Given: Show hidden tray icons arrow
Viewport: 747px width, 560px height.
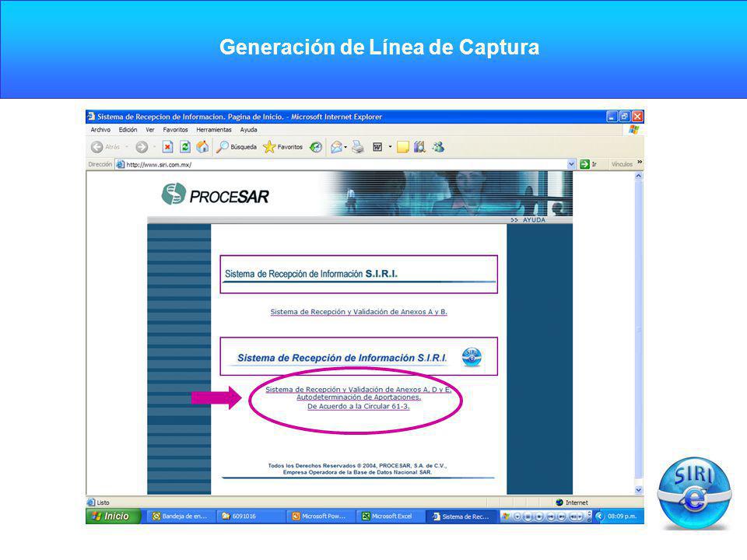Looking at the screenshot, I should 600,516.
